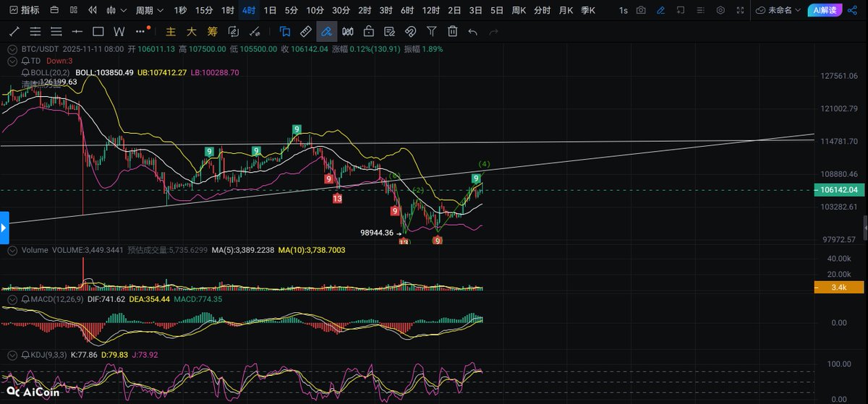Click the double-arrow rewind icon
Screen dimensions: 868x404
click(93, 10)
